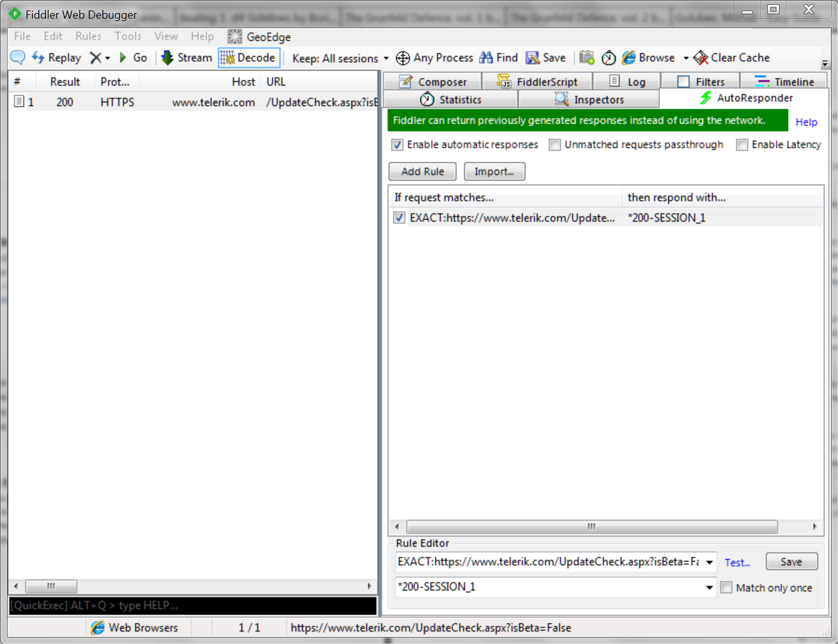Image resolution: width=838 pixels, height=644 pixels.
Task: Switch to the Statistics tab
Action: 451,99
